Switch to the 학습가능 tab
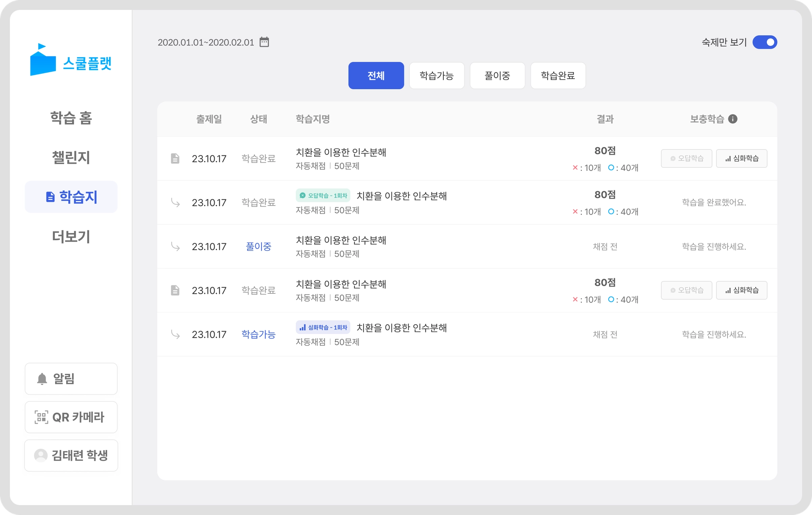This screenshot has height=515, width=812. 437,76
